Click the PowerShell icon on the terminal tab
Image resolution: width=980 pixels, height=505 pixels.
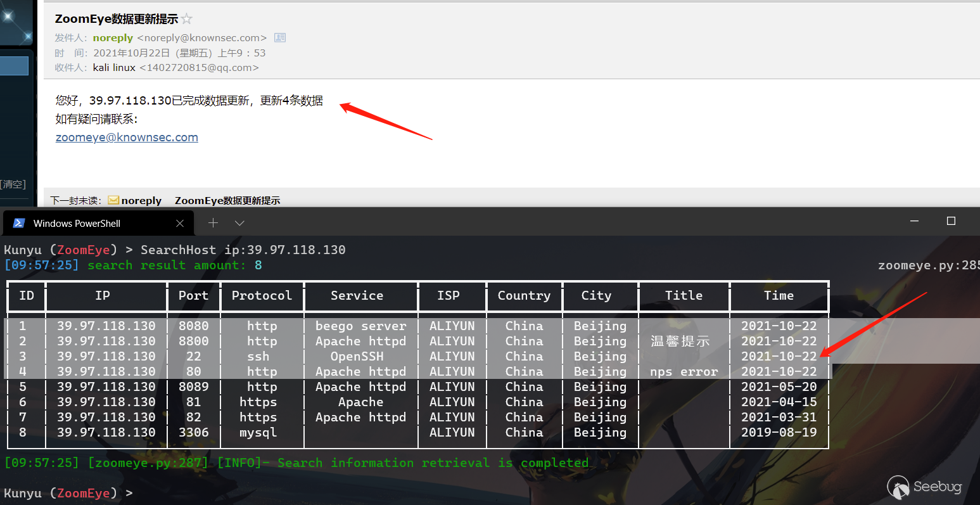(x=19, y=223)
